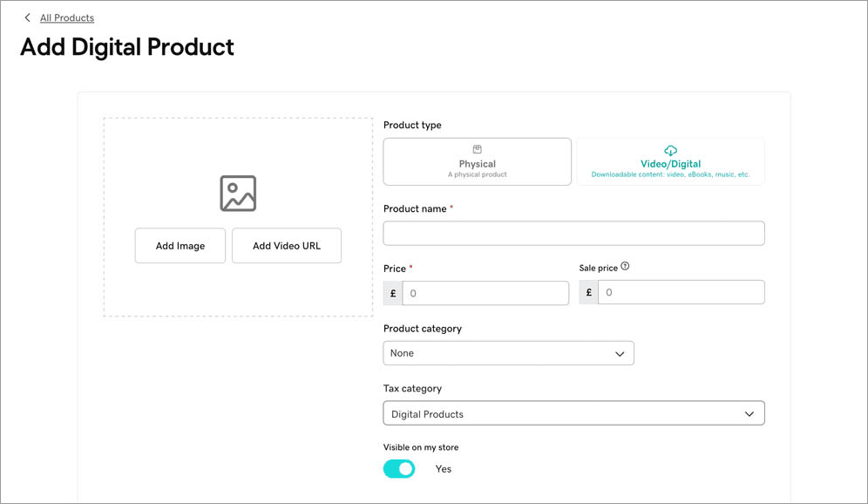Image resolution: width=868 pixels, height=504 pixels.
Task: Click the cloud download icon on Video/Digital
Action: [670, 150]
